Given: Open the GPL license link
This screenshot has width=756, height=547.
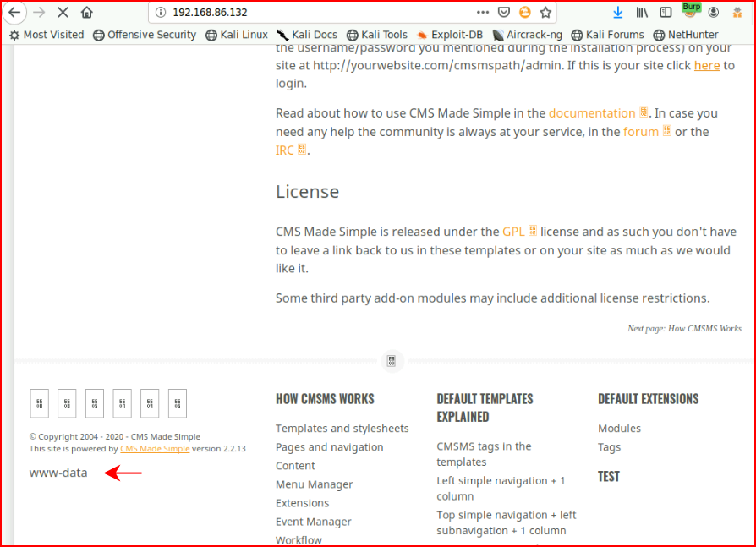Looking at the screenshot, I should [513, 232].
